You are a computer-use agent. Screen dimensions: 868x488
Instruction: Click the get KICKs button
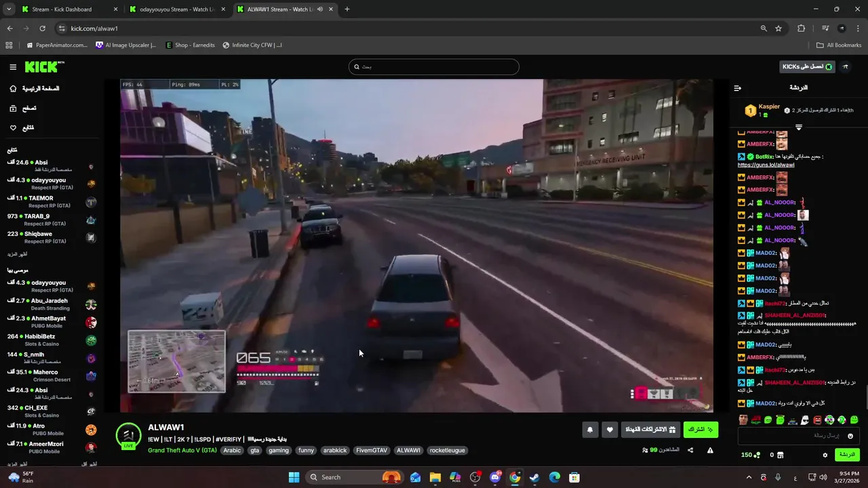pyautogui.click(x=807, y=66)
